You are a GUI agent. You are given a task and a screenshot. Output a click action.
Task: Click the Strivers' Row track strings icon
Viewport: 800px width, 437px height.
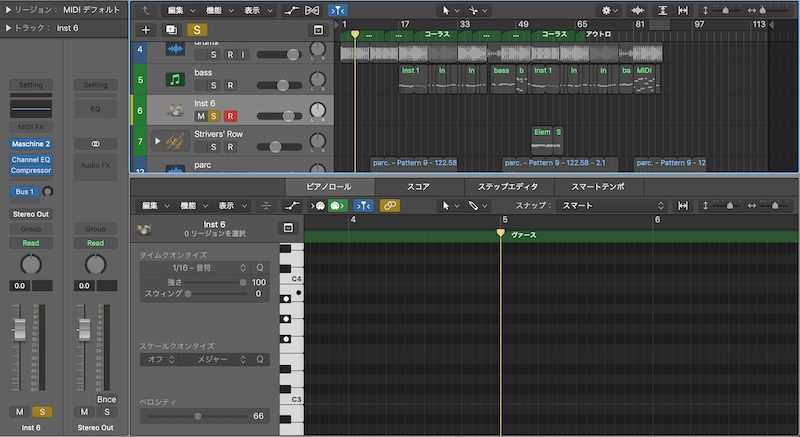175,141
